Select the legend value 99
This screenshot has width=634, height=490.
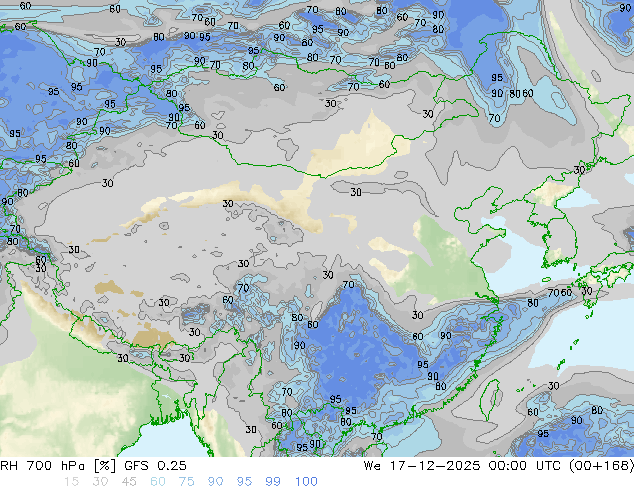pyautogui.click(x=273, y=482)
